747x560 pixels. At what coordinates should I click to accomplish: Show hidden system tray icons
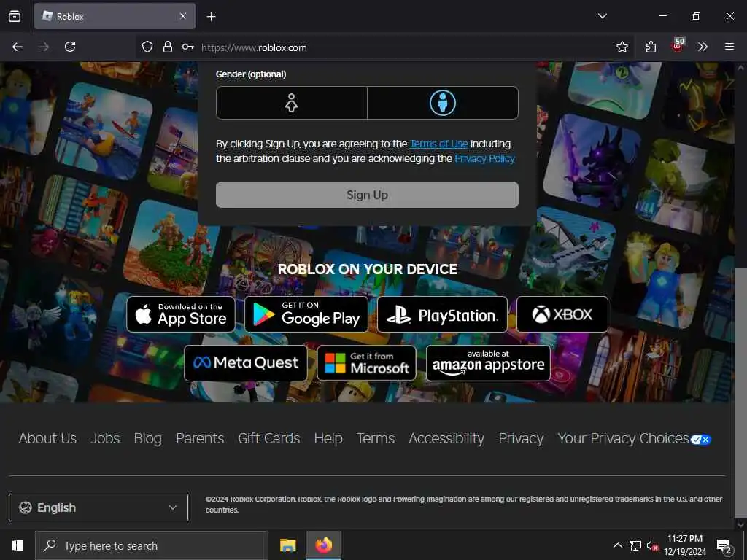[617, 545]
